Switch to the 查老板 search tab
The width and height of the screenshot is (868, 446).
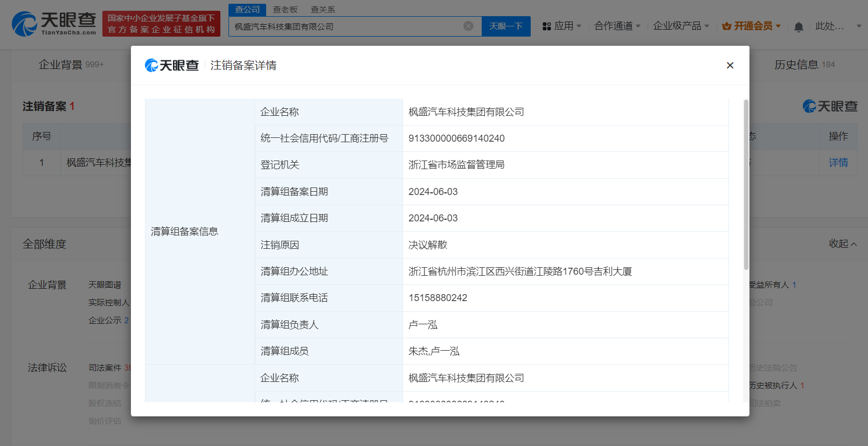(x=285, y=9)
